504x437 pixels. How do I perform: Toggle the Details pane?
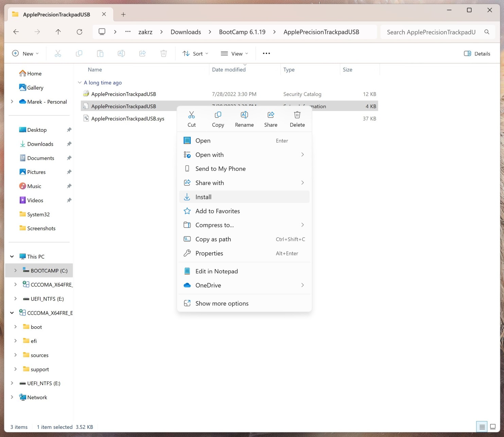(477, 54)
